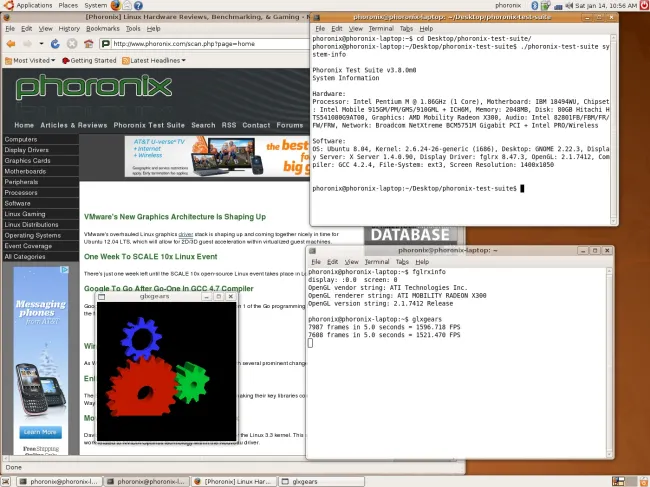
Task: Click Search in Phoronix nav bar
Action: point(203,125)
